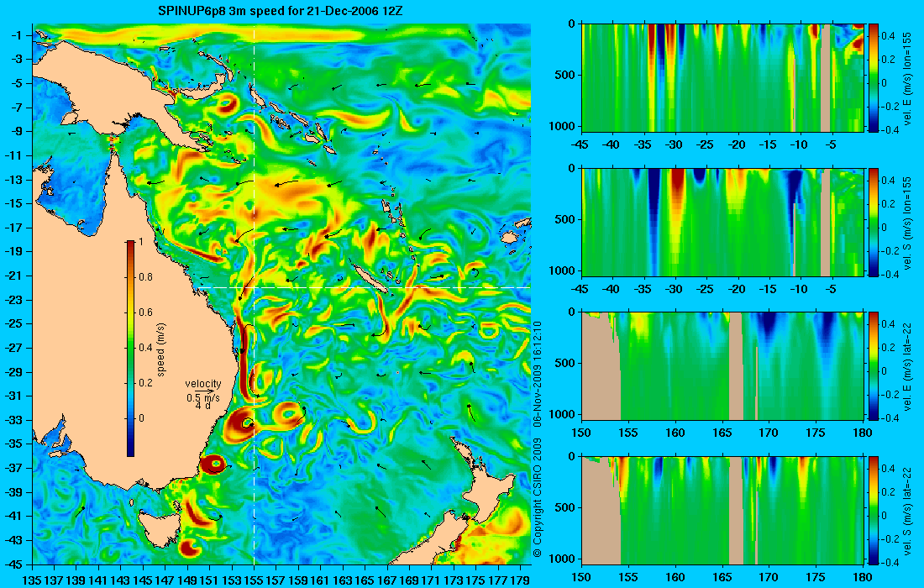Click the Tasmania landmass on the map
Viewport: 924px width, 588px height.
point(159,528)
